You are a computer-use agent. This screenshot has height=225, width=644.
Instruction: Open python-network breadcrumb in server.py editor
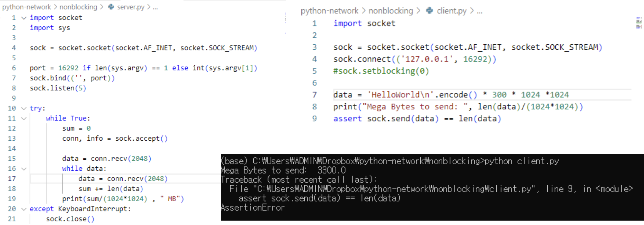(x=26, y=7)
